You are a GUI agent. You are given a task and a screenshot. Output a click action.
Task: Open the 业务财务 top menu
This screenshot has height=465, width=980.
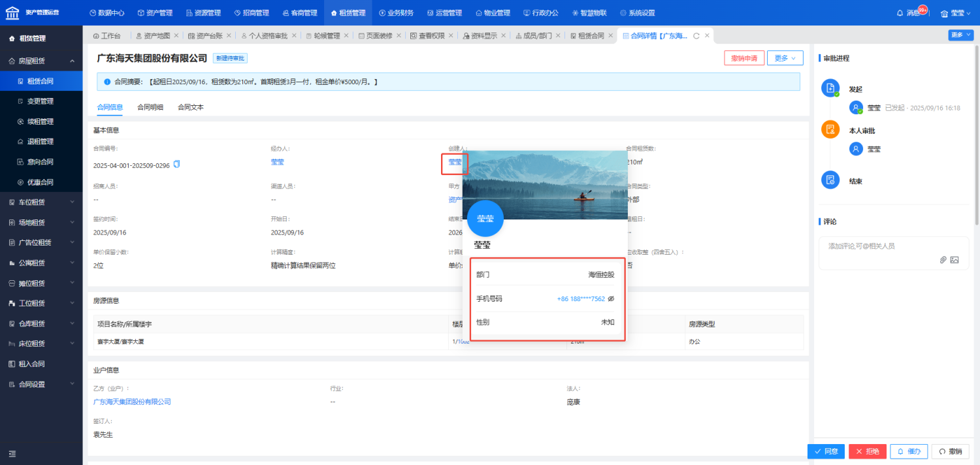coord(396,13)
